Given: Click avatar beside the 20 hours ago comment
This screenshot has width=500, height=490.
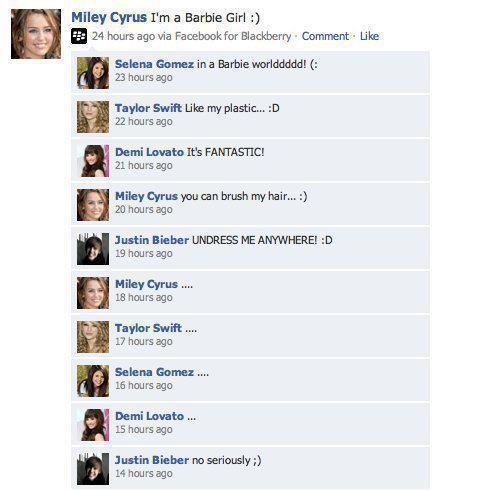Looking at the screenshot, I should 93,205.
